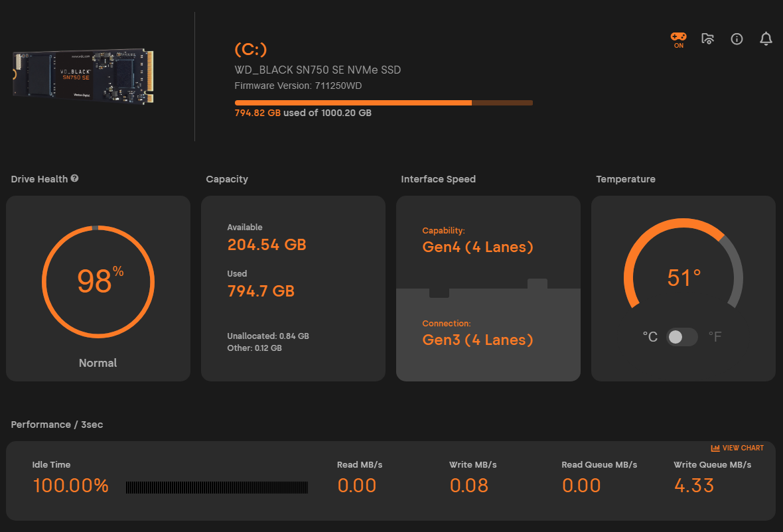Click the Temperature section heading
783x532 pixels.
coord(626,179)
